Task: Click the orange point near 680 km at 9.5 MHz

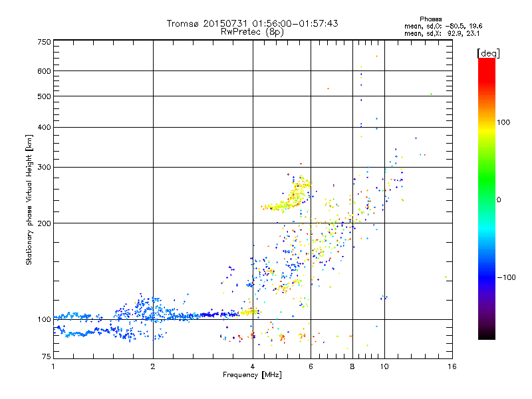Action: [x=376, y=57]
